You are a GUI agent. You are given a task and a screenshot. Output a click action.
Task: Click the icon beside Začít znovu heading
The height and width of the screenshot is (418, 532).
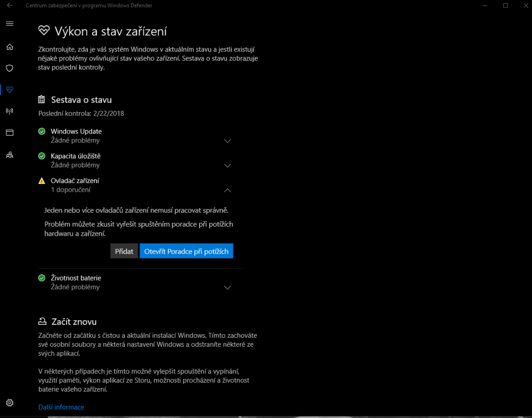point(42,321)
